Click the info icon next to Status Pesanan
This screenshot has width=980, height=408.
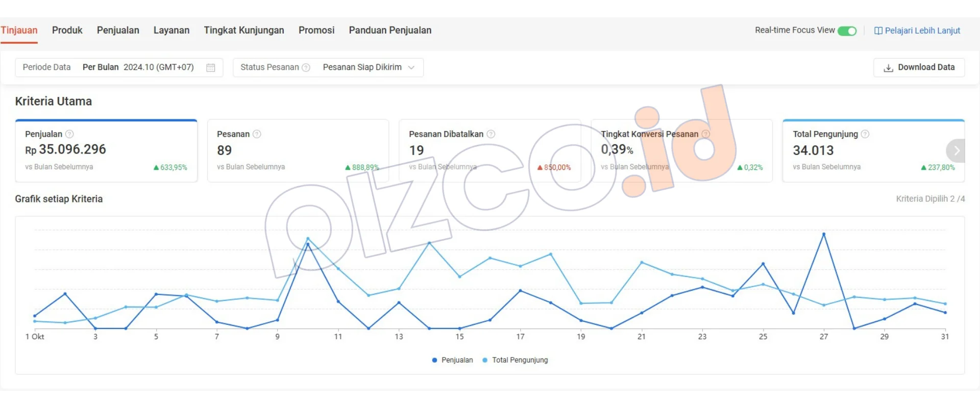[306, 67]
